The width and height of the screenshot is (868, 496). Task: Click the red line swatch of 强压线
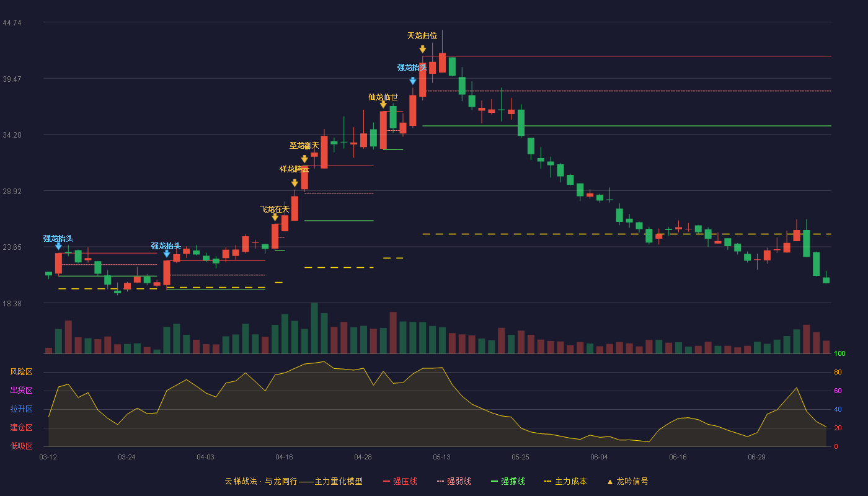click(387, 481)
